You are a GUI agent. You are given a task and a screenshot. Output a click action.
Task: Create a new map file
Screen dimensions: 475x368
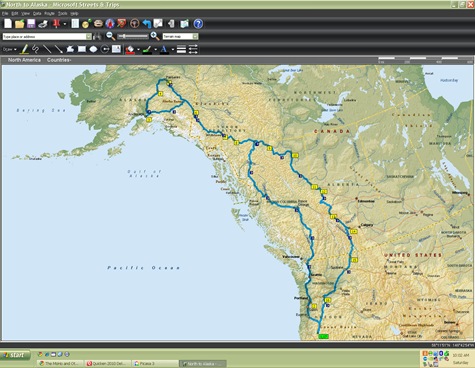[8, 24]
